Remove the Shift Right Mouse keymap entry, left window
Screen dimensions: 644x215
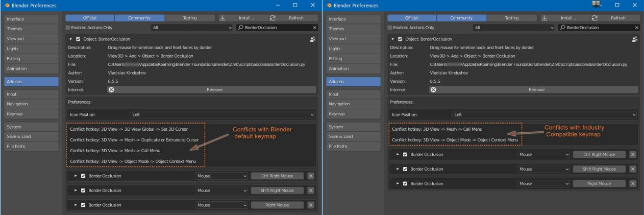coord(311,190)
